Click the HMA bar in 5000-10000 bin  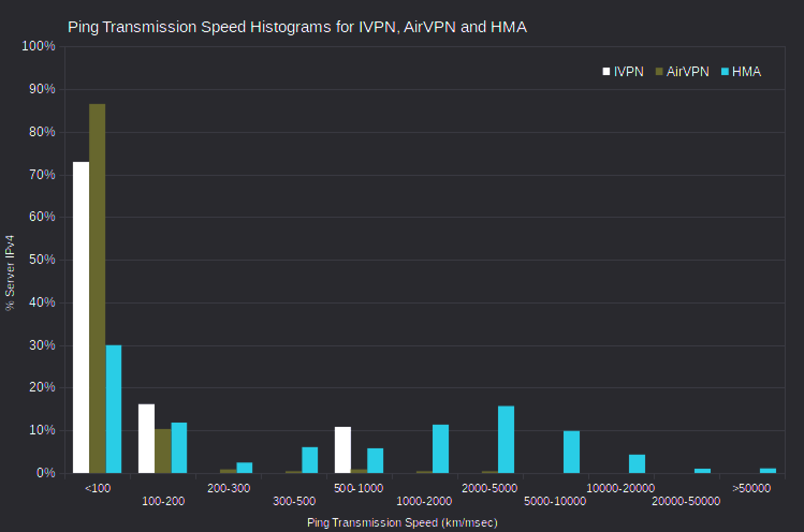(x=572, y=452)
